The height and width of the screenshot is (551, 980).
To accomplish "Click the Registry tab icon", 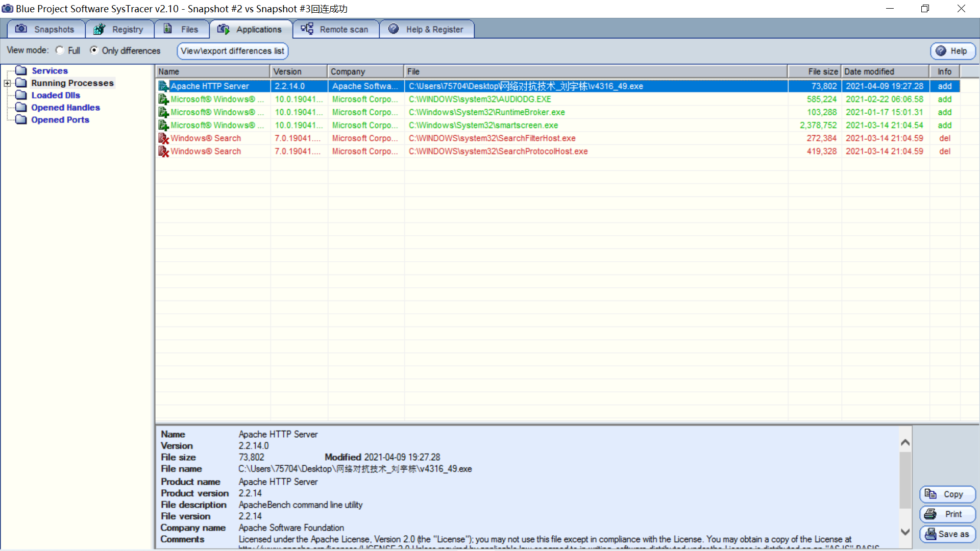I will pyautogui.click(x=99, y=29).
